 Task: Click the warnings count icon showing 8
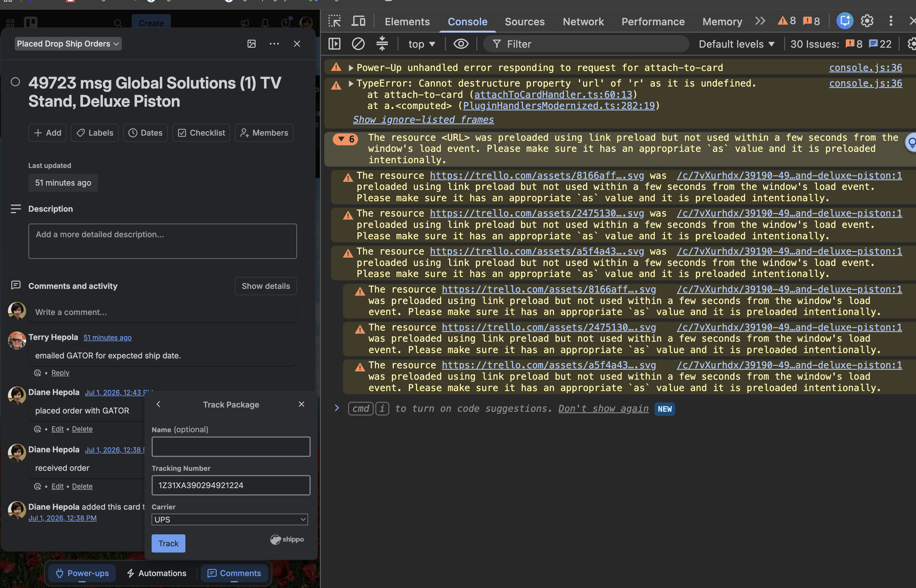(x=787, y=21)
